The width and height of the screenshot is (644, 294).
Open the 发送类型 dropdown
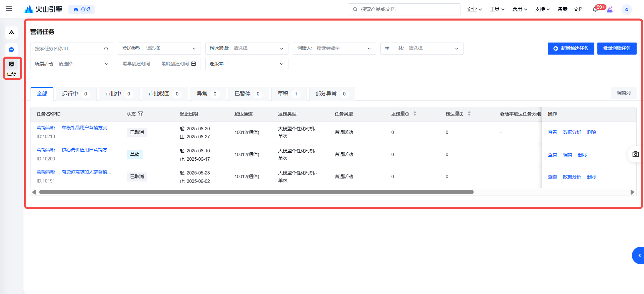tap(159, 49)
